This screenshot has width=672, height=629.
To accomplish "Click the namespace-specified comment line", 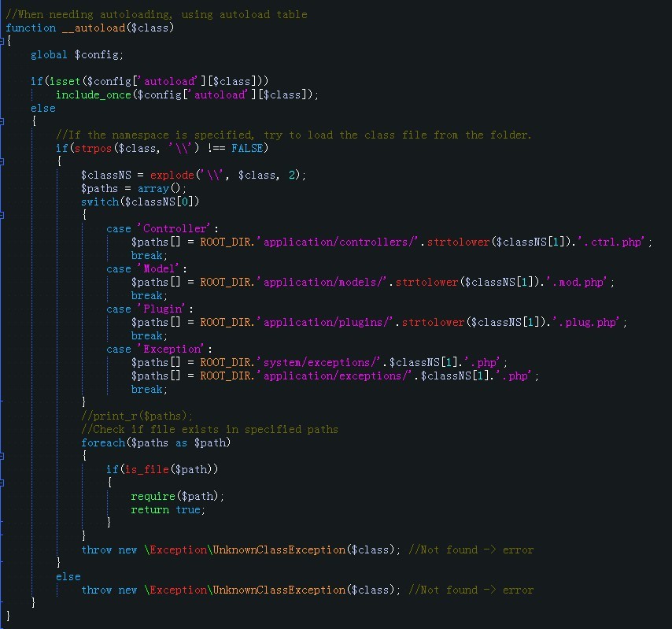I will click(x=294, y=135).
